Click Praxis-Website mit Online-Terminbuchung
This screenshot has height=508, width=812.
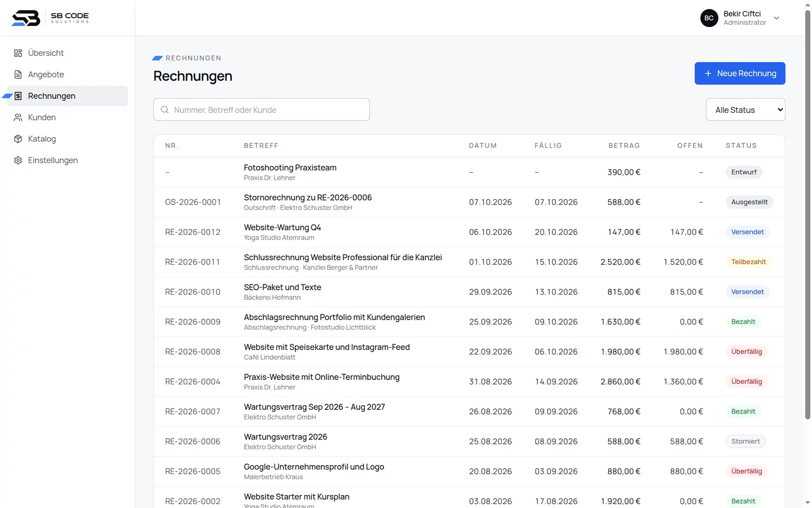[321, 377]
